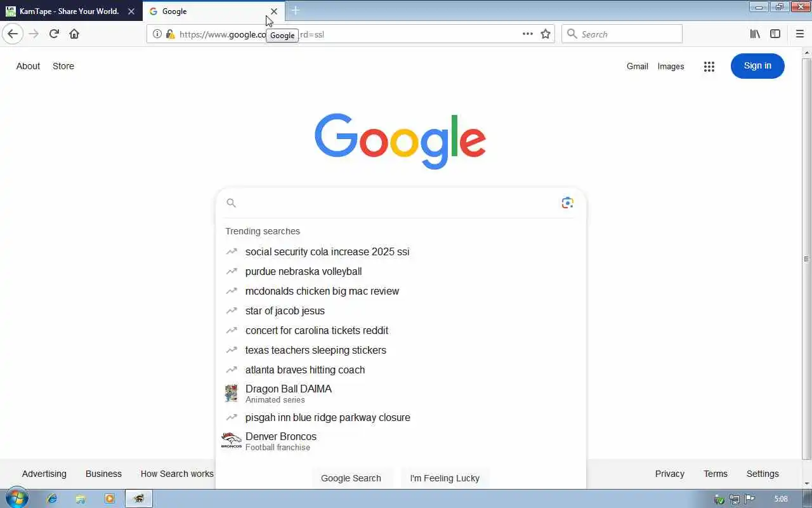Open the Terms footer link
812x508 pixels.
[x=716, y=474]
